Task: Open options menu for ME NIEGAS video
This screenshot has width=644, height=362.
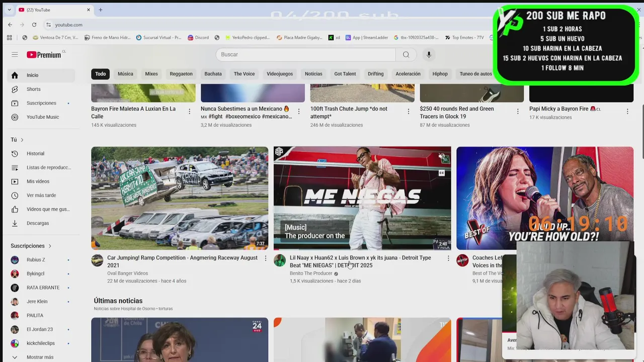Action: click(x=448, y=258)
